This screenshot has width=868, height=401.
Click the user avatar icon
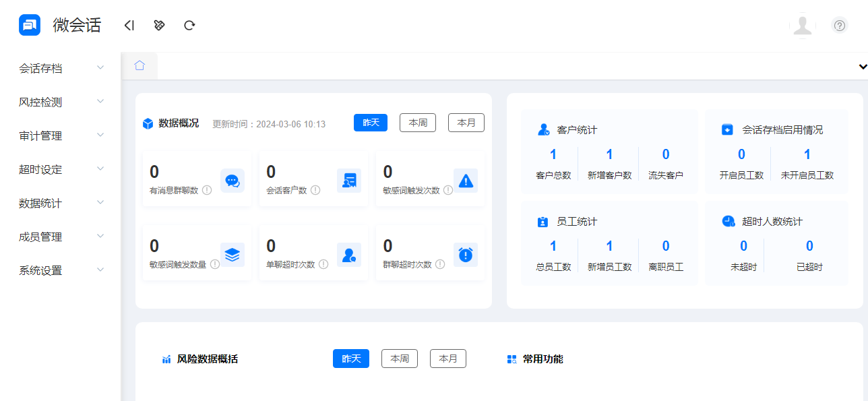click(802, 26)
